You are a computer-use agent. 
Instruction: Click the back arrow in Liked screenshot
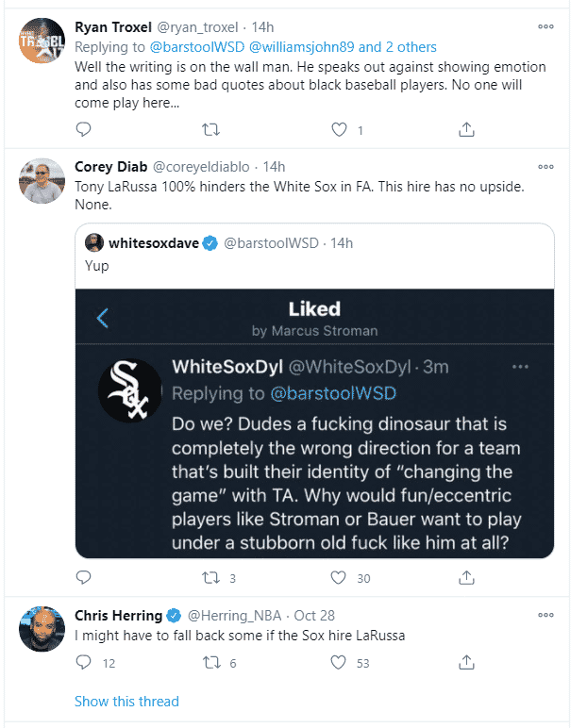click(x=103, y=319)
